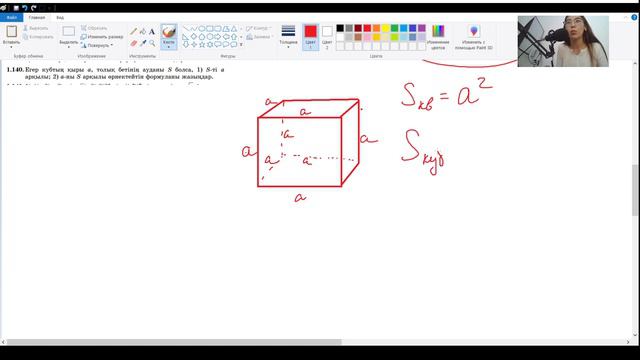Switch to the Home (Главная) tab

click(x=37, y=18)
